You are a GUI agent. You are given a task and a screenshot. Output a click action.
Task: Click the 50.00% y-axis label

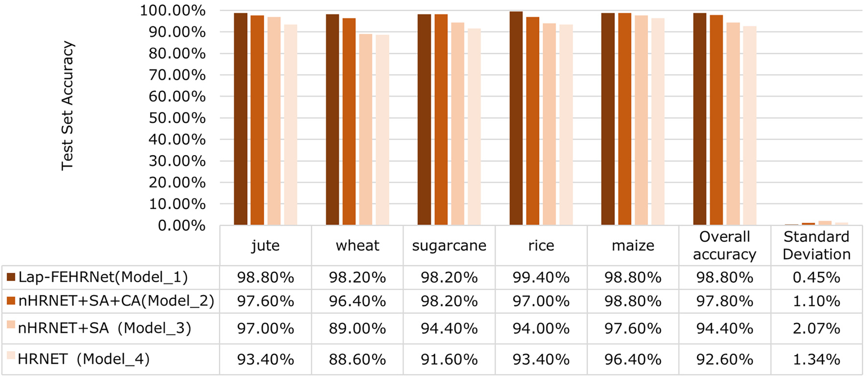(177, 118)
